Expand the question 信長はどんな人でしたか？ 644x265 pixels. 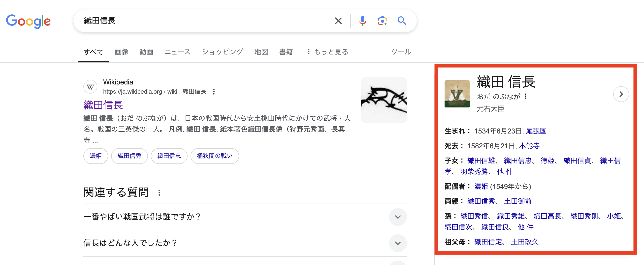[245, 243]
